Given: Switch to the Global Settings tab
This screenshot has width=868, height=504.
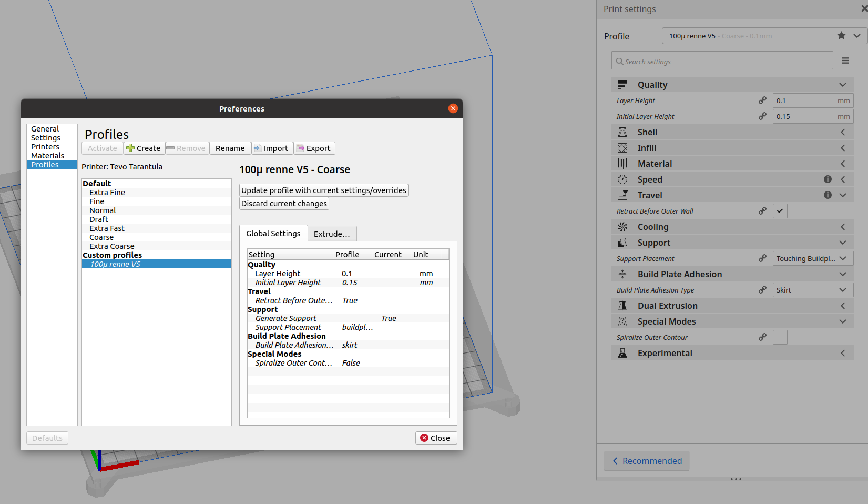Looking at the screenshot, I should [273, 234].
